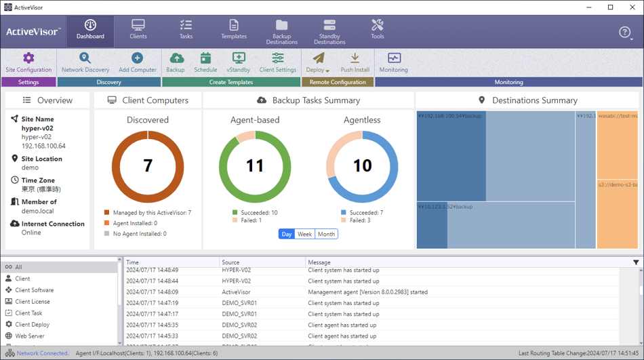Create a Backup template
The image size is (644, 360).
tap(176, 62)
